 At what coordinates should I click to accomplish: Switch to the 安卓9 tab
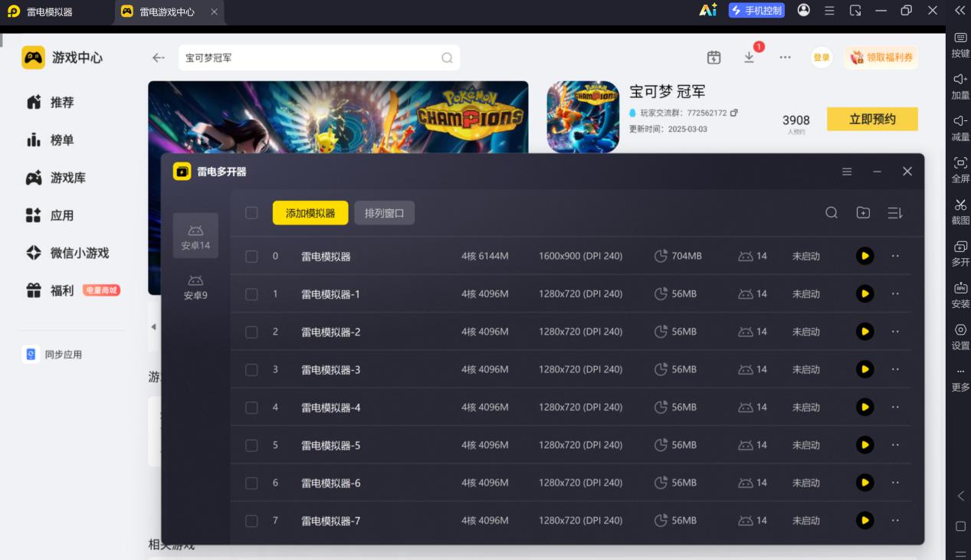click(x=195, y=287)
